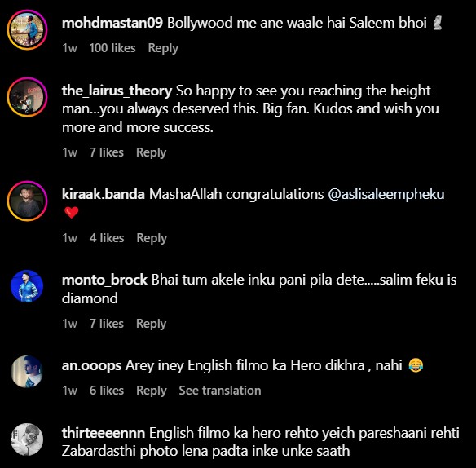Open monto_brock's blue profile picture

click(27, 286)
